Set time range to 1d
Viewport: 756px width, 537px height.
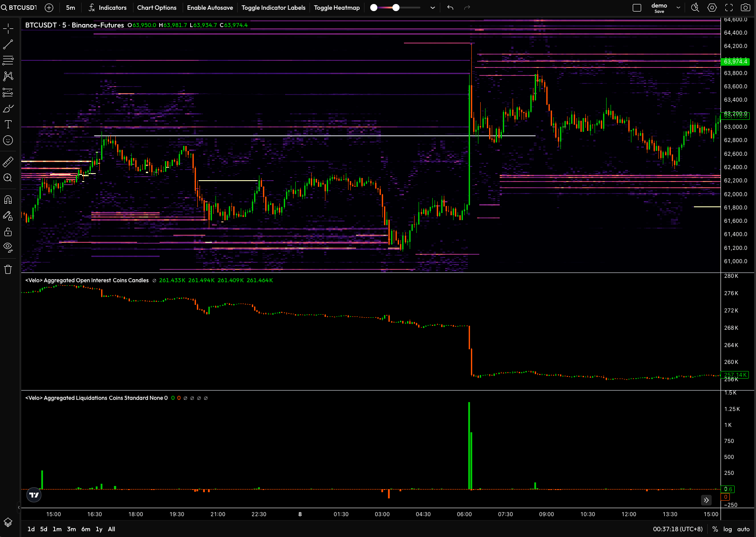coord(31,529)
